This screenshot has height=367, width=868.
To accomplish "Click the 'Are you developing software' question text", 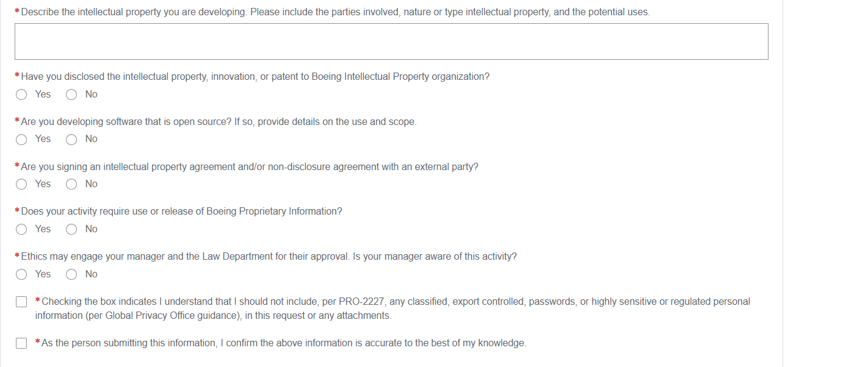I will click(x=218, y=122).
